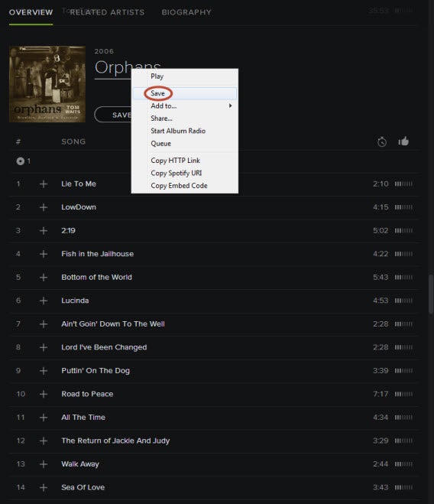The height and width of the screenshot is (504, 434).
Task: Click plus icon beside LowDown
Action: pos(44,207)
